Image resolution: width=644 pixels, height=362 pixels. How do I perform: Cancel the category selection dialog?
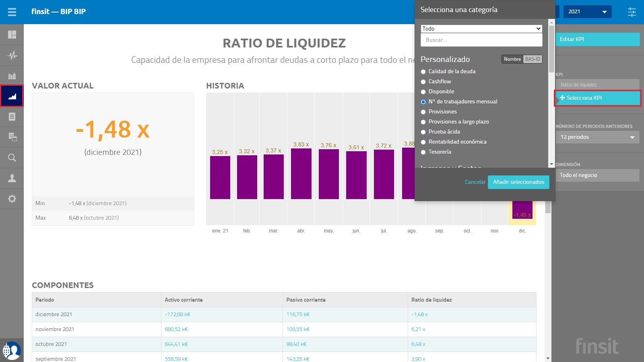point(475,182)
